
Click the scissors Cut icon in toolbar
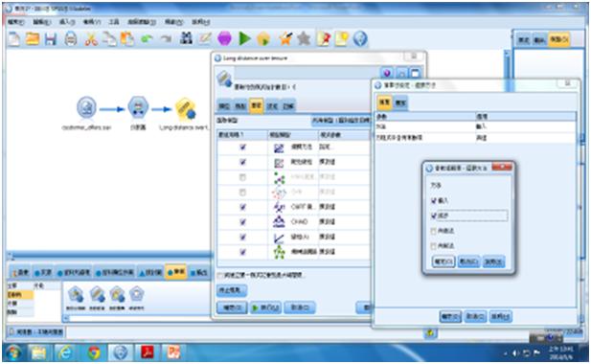(91, 38)
